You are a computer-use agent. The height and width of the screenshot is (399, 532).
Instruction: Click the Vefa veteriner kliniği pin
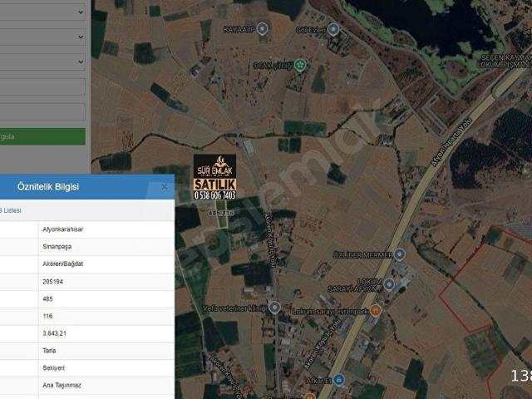pyautogui.click(x=274, y=308)
